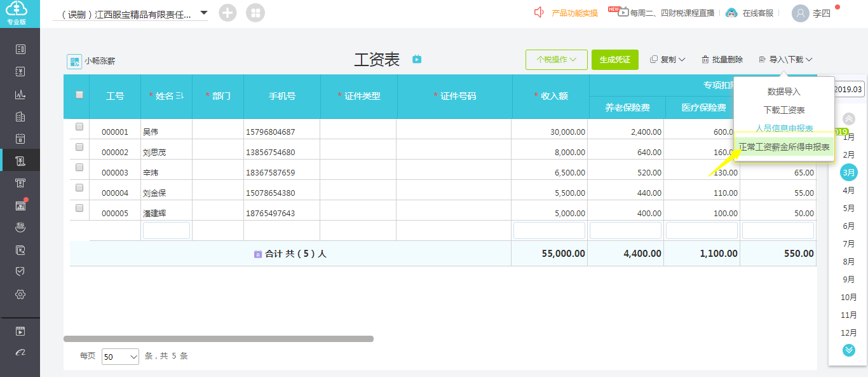
Task: Tick the checkbox for employee 吴伟
Action: click(x=79, y=127)
